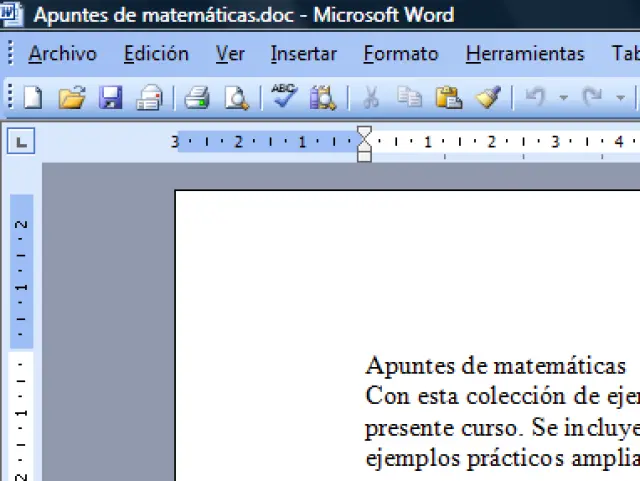640x481 pixels.
Task: Open the Herramientas menu
Action: (525, 54)
